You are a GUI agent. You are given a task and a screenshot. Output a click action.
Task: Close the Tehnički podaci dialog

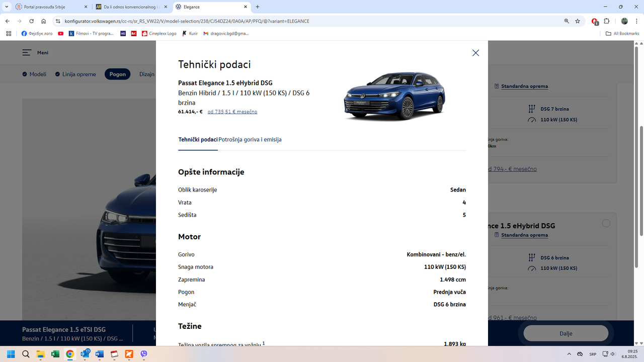point(475,53)
